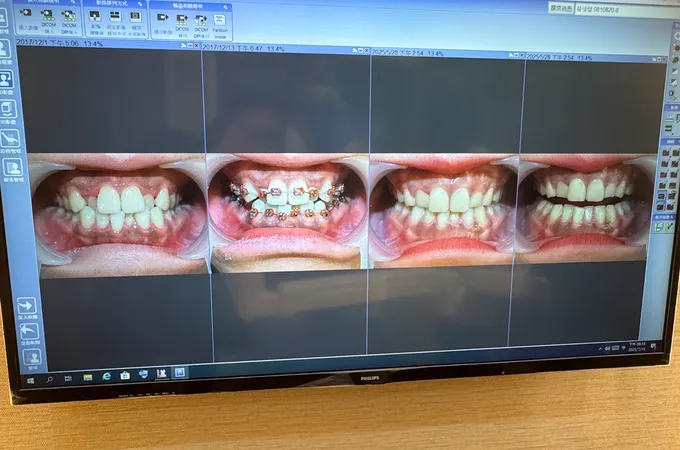Expand the system tray hidden icons chevron
Image resolution: width=680 pixels, height=450 pixels.
point(601,348)
